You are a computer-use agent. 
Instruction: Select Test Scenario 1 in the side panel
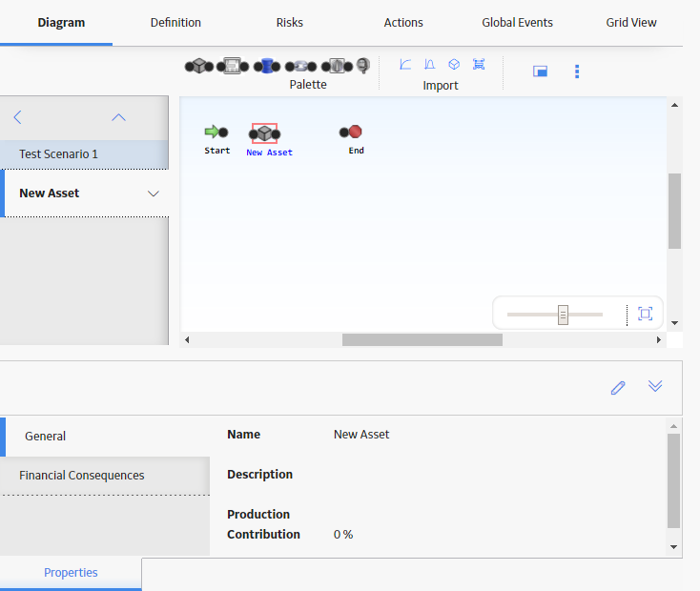click(84, 154)
